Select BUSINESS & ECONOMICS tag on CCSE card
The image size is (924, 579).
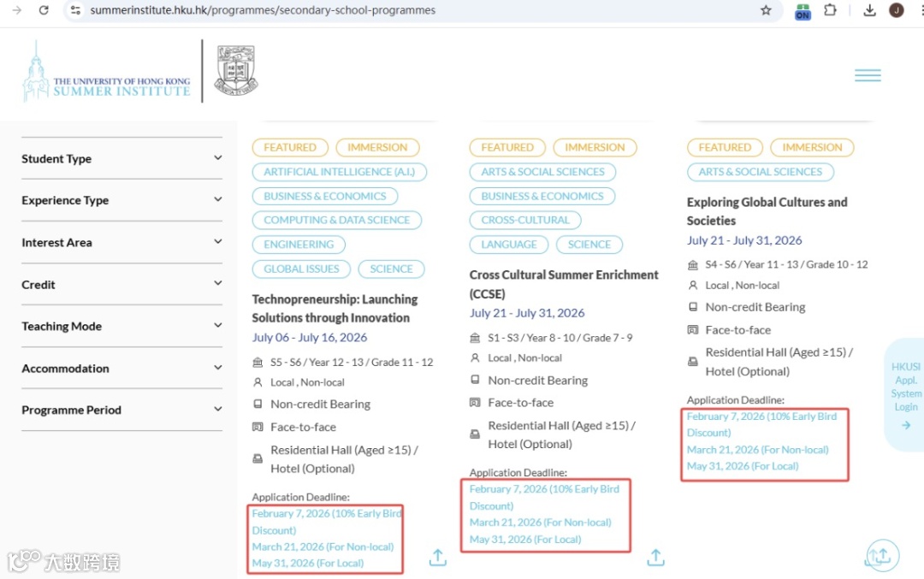click(542, 196)
